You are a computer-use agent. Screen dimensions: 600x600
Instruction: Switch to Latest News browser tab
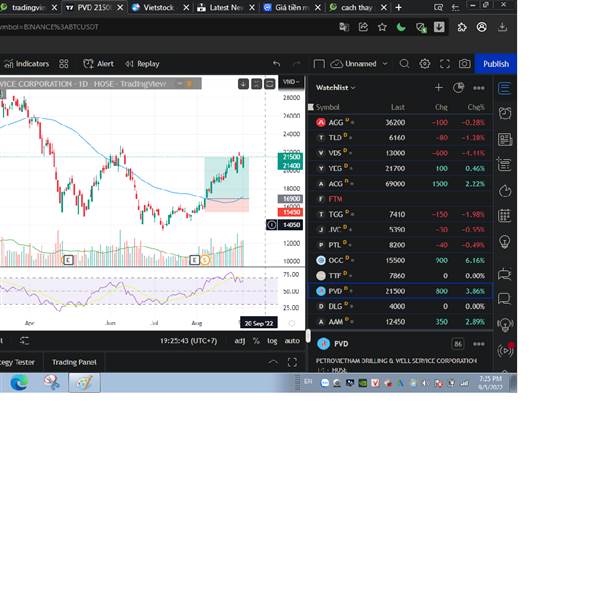225,7
